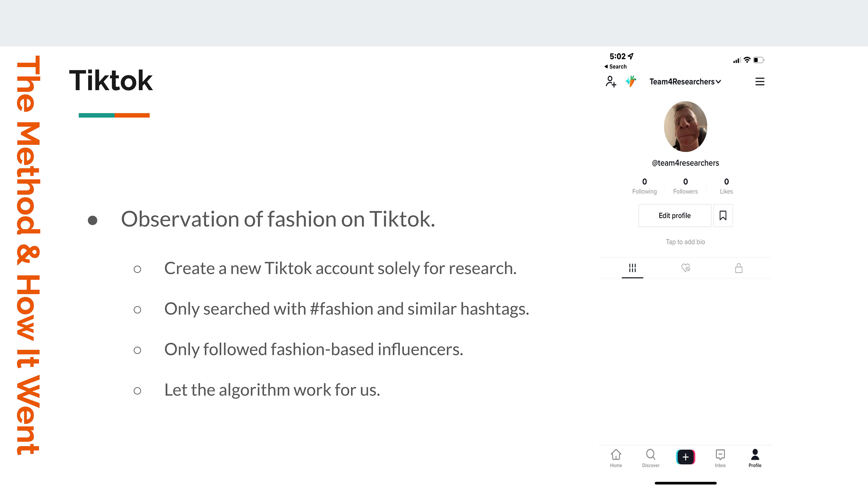The width and height of the screenshot is (868, 488).
Task: Switch to the private videos lock tab
Action: point(739,268)
